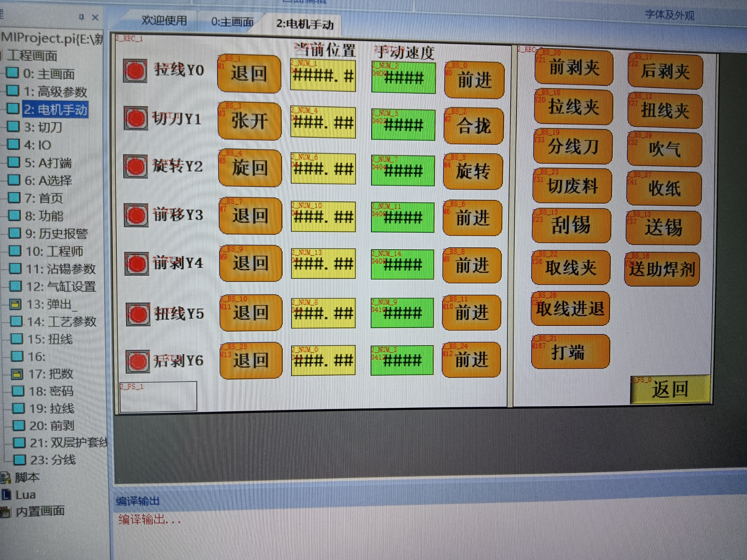The image size is (747, 560).
Task: Click the 内置画面 folder icon
Action: (5, 512)
